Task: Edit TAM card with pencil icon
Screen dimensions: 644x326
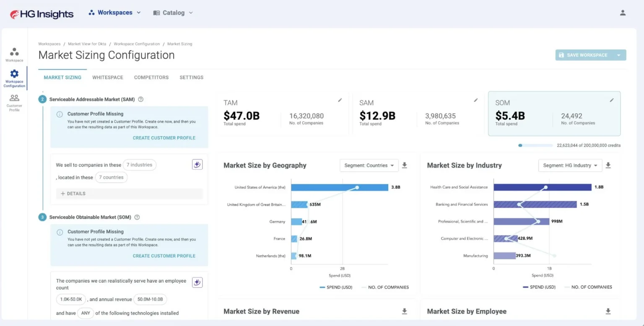Action: pos(340,100)
